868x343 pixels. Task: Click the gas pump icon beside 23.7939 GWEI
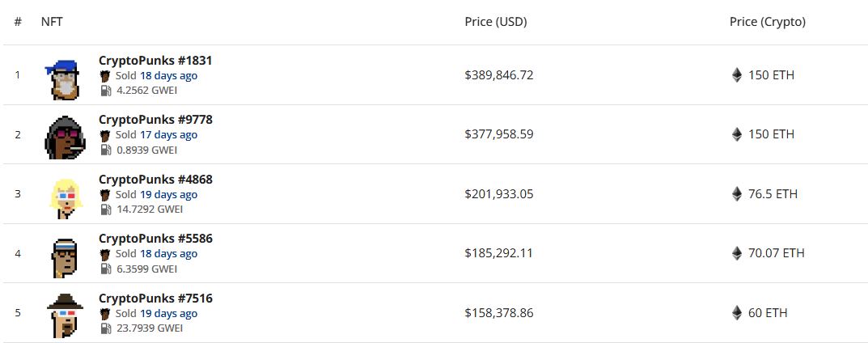point(106,328)
